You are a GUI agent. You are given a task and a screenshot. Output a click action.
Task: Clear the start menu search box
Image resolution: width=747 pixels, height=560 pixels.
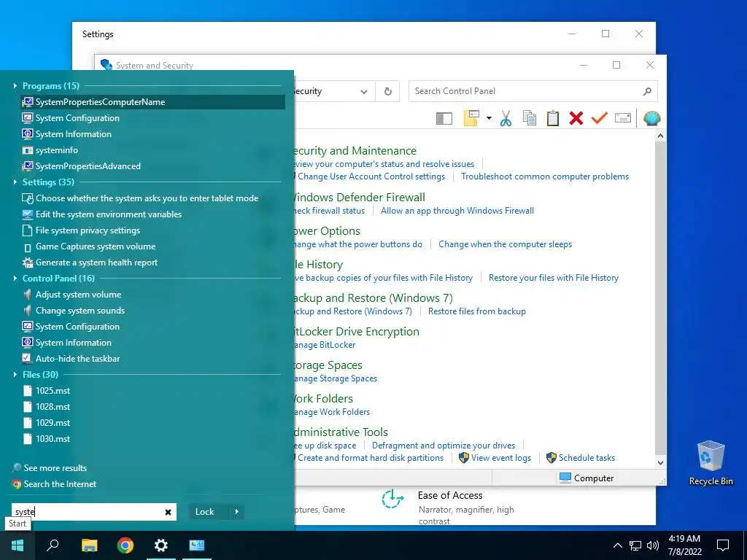(168, 512)
